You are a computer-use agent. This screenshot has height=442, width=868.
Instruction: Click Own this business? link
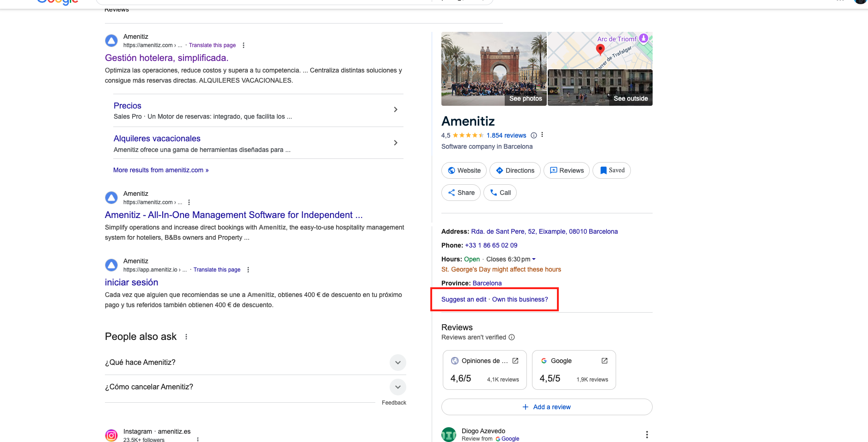coord(520,299)
